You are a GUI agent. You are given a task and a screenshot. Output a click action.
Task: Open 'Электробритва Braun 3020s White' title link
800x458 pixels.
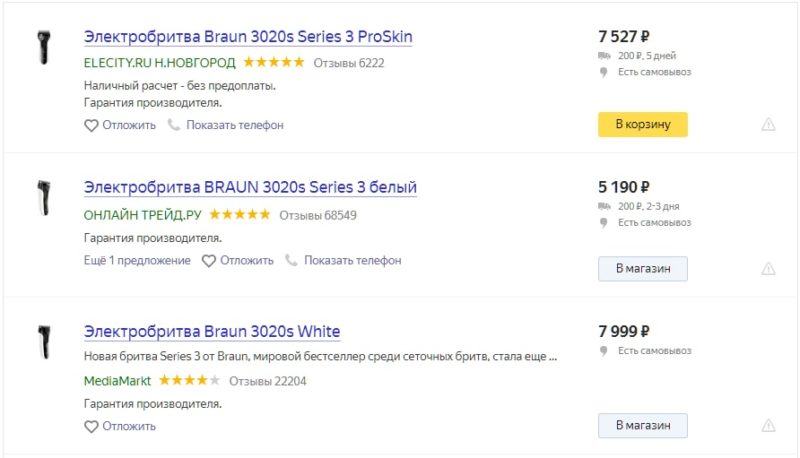coord(212,331)
